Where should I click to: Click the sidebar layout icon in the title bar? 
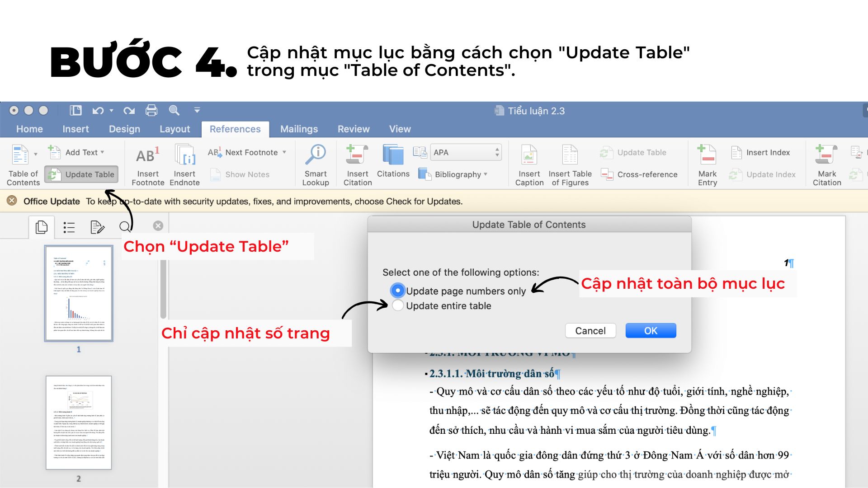[x=75, y=110]
